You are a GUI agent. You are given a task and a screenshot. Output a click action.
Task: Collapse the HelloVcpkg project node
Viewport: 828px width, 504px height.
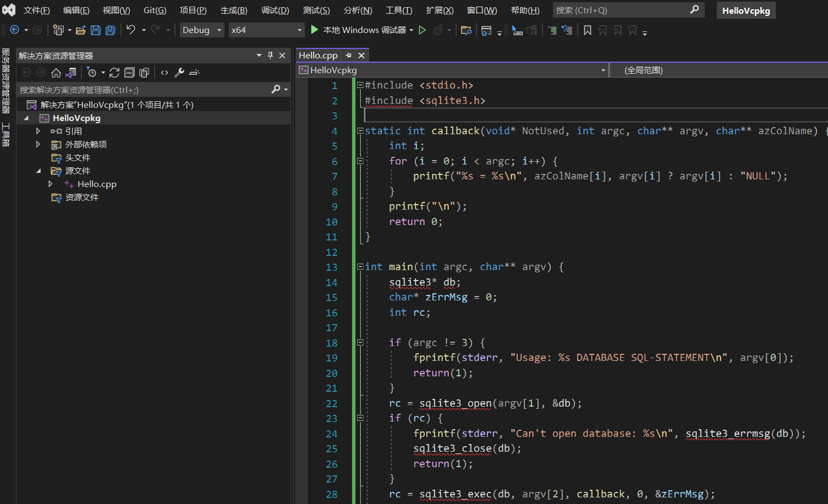click(x=26, y=118)
